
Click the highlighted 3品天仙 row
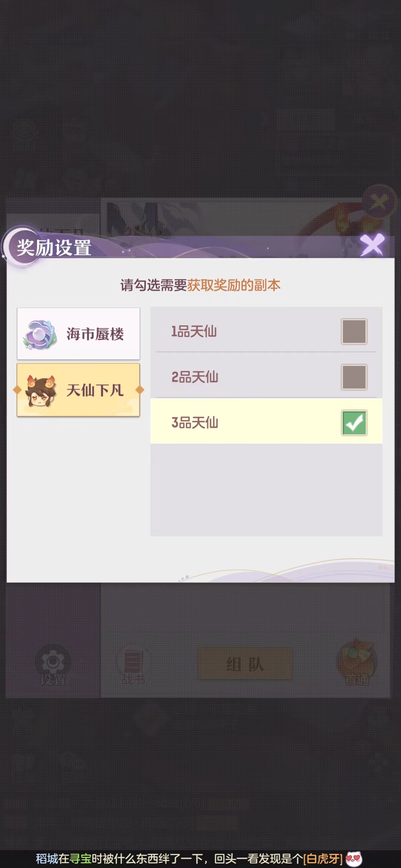(266, 421)
